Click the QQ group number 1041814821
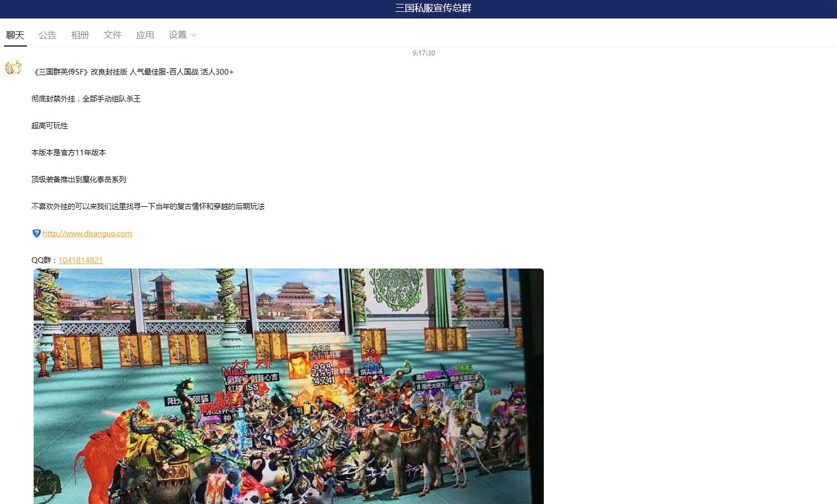This screenshot has height=504, width=837. [x=81, y=260]
